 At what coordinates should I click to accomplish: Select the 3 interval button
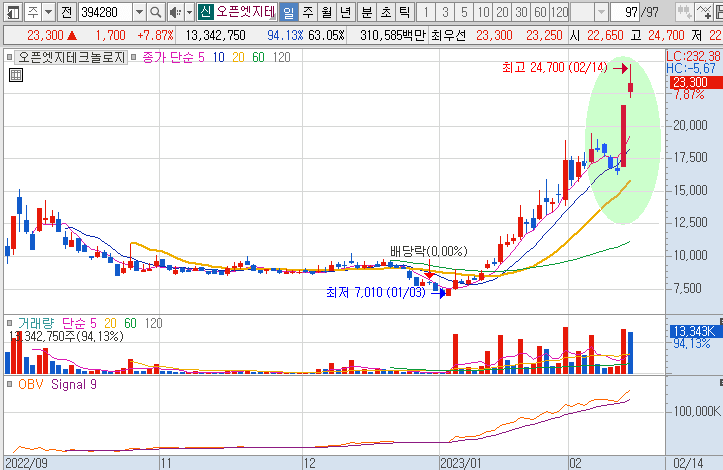point(445,12)
